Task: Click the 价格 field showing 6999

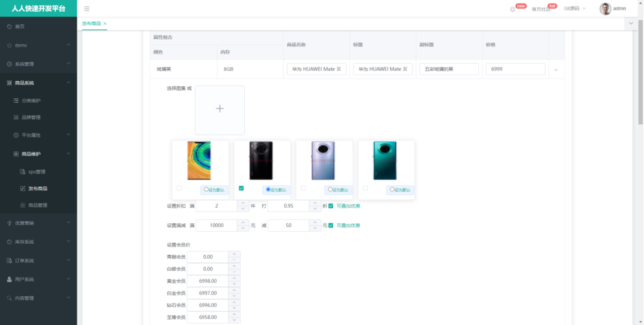Action: point(515,69)
